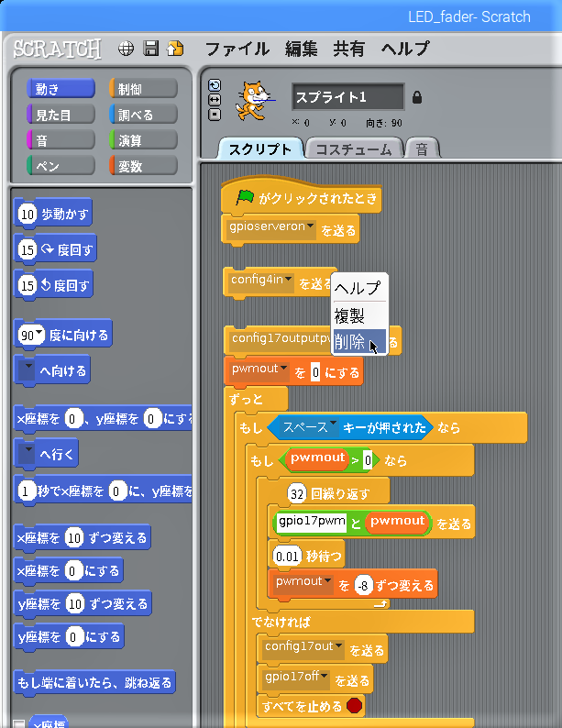562x728 pixels.
Task: Click the orange pwmout reporter in join block
Action: tap(397, 522)
